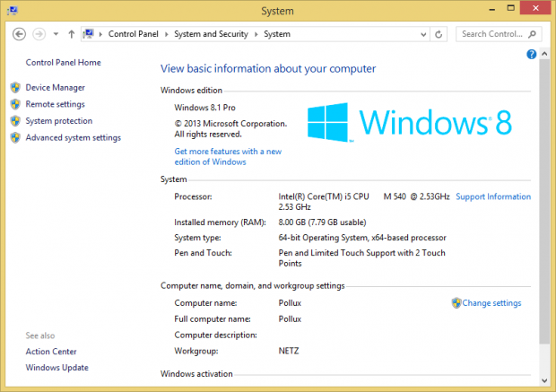Click the Remote settings shield icon

pos(15,104)
